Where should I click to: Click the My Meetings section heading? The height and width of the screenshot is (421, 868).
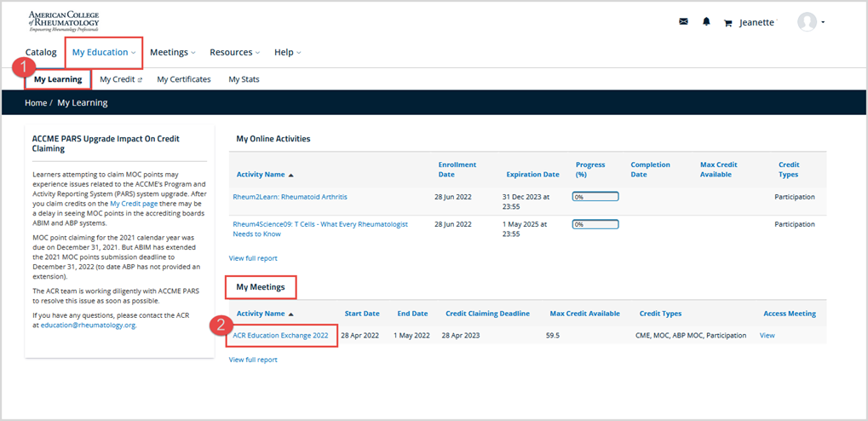coord(261,287)
